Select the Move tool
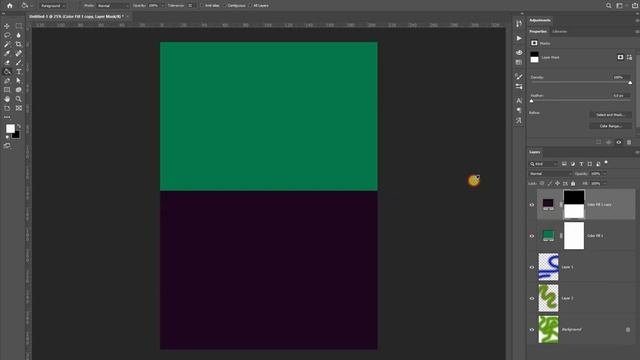 pyautogui.click(x=7, y=26)
